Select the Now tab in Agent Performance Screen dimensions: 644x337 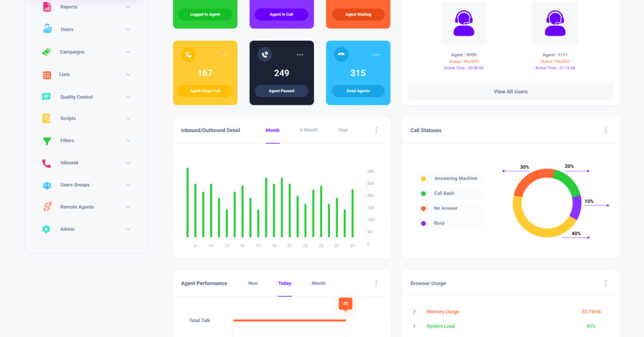tap(253, 283)
